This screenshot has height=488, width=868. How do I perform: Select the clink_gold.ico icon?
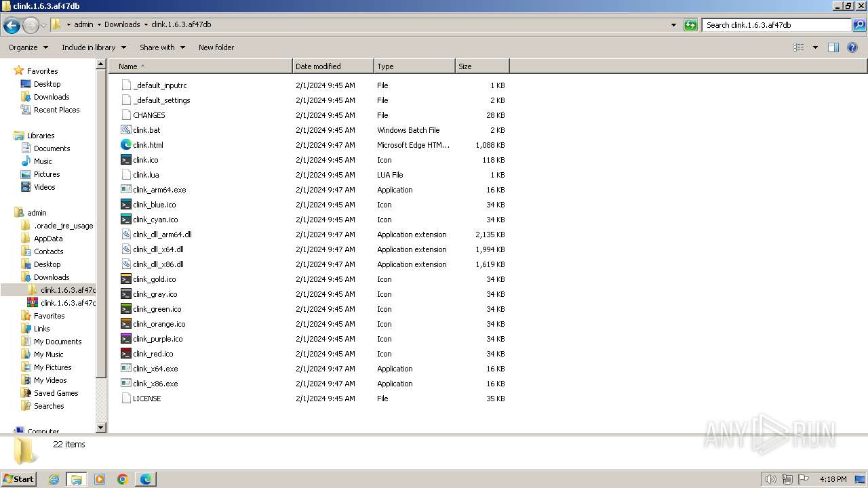click(126, 279)
